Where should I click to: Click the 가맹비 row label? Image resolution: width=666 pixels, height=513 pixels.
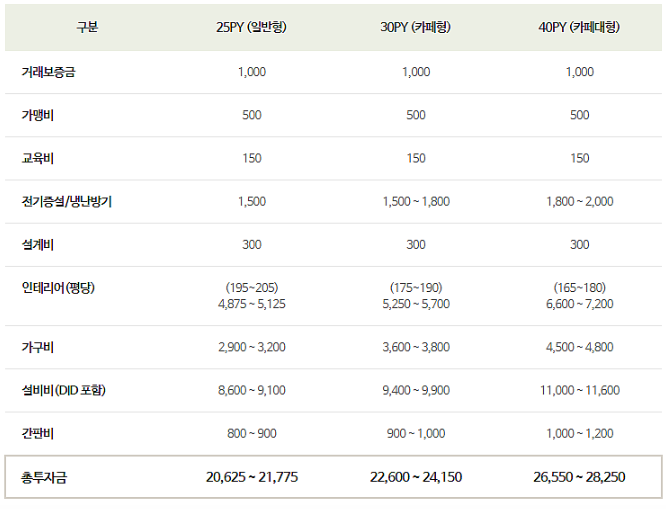(38, 115)
